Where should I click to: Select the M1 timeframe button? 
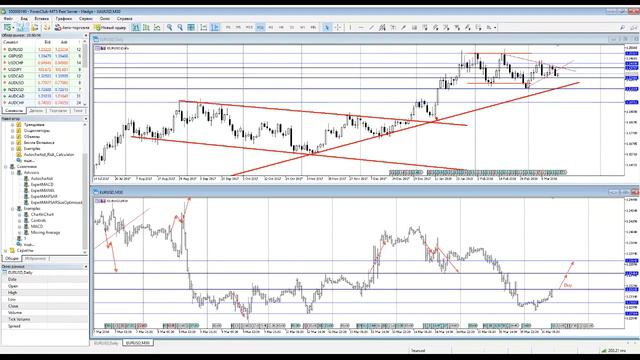pos(228,27)
